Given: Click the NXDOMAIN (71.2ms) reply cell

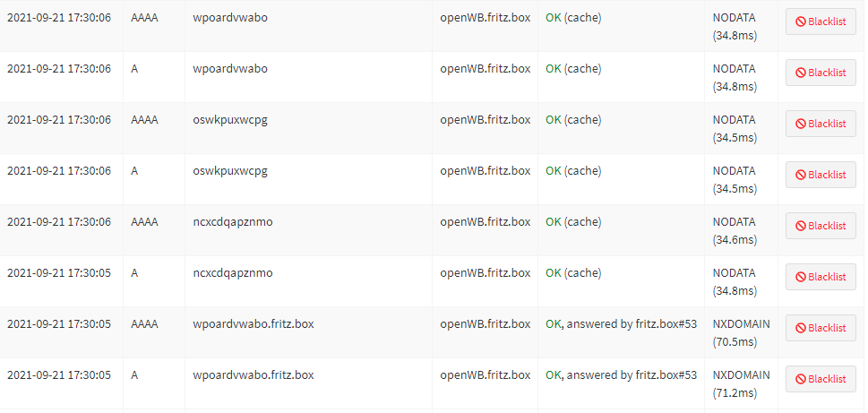Looking at the screenshot, I should point(741,383).
